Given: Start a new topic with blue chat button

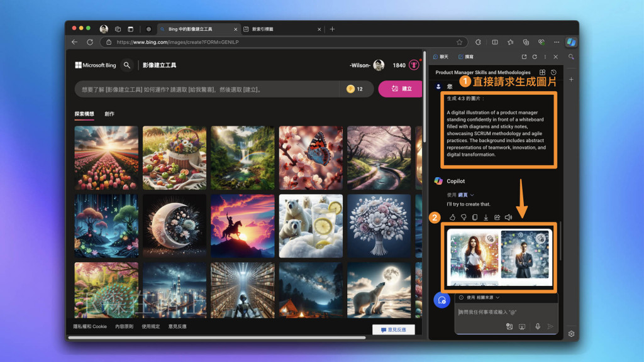Looking at the screenshot, I should pos(442,300).
